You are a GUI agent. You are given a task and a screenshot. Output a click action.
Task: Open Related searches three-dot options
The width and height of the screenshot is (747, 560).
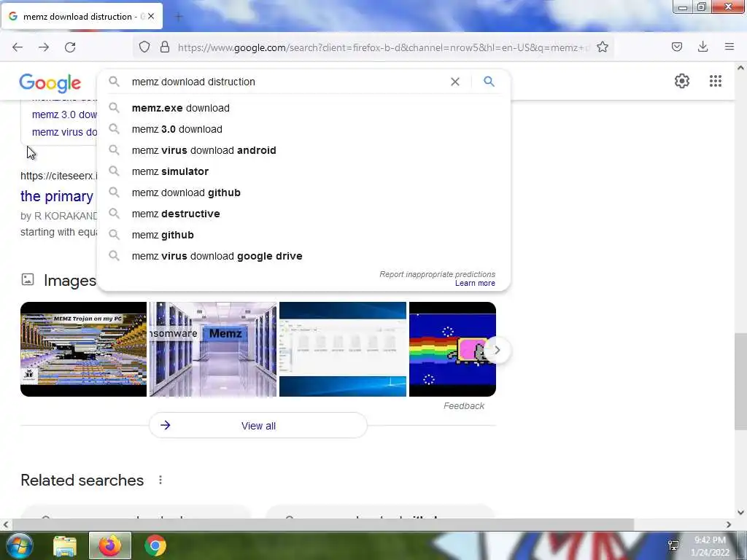pyautogui.click(x=160, y=480)
